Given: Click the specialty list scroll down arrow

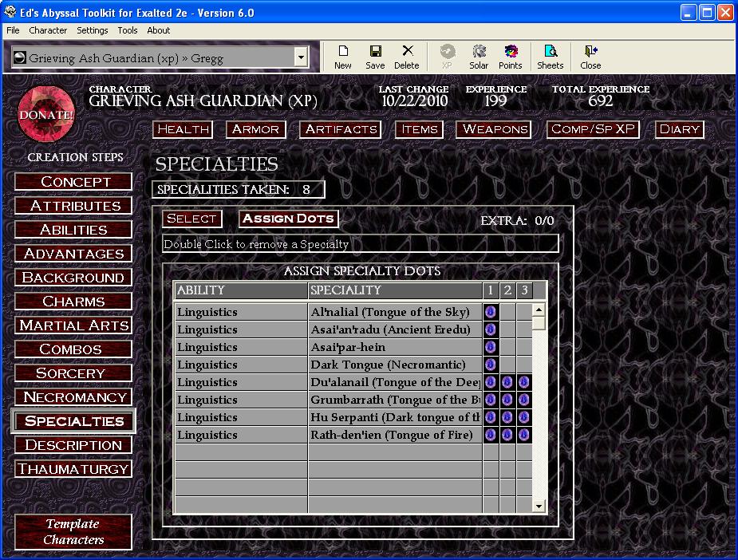Looking at the screenshot, I should [539, 507].
